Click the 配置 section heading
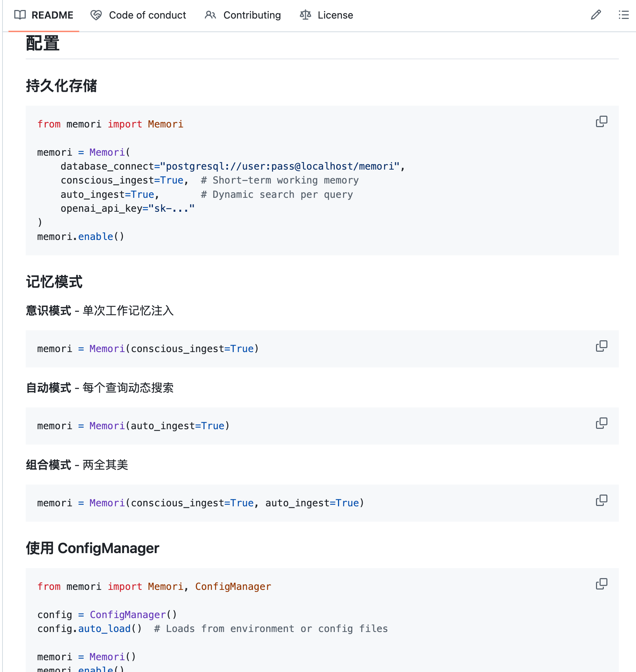The width and height of the screenshot is (636, 672). pos(42,44)
